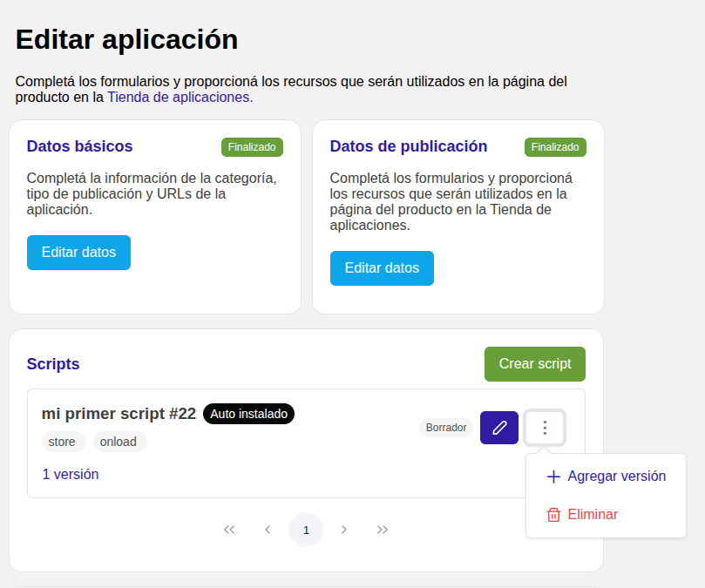Go to first page double-chevron
This screenshot has height=588, width=705.
pyautogui.click(x=229, y=530)
